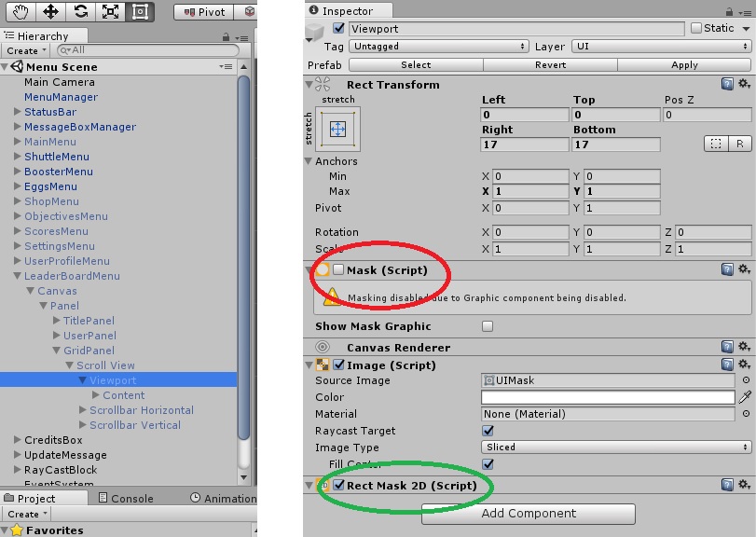The height and width of the screenshot is (537, 756).
Task: Open the Tag dropdown showing Untagged
Action: pyautogui.click(x=439, y=47)
